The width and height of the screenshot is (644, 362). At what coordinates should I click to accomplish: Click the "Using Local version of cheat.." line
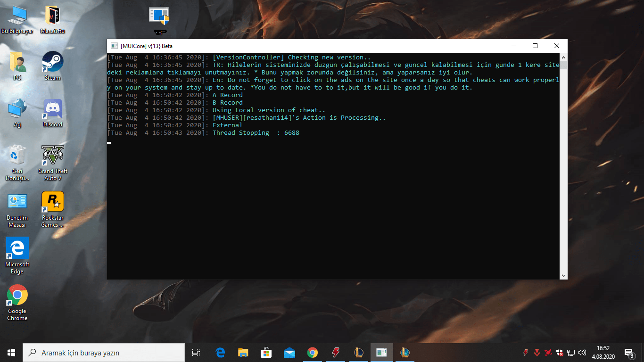pyautogui.click(x=269, y=110)
